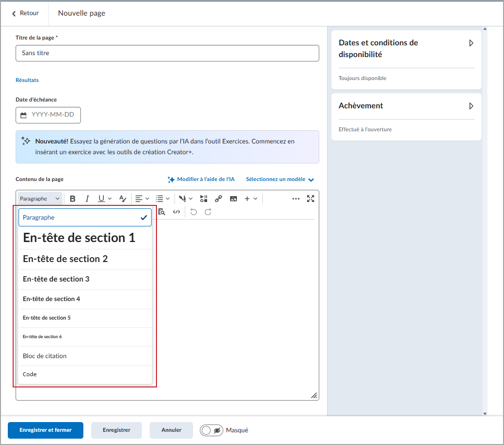Click the text alignment icon
This screenshot has height=445, width=504.
139,199
